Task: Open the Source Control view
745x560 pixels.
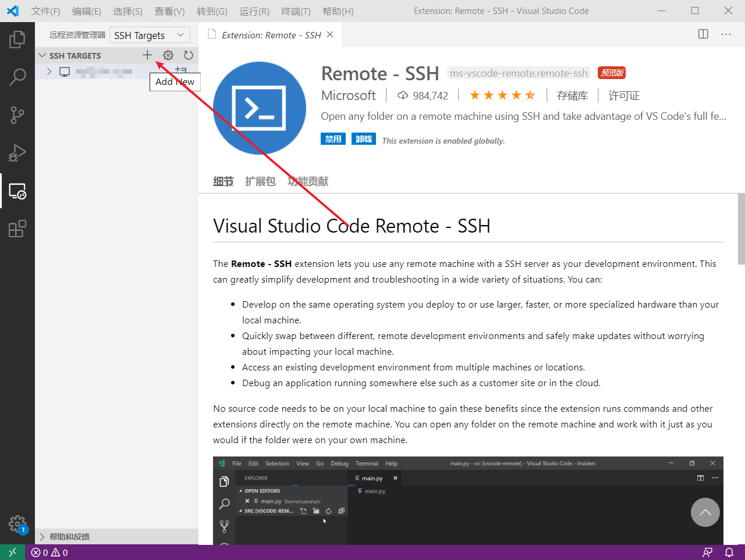Action: 17,115
